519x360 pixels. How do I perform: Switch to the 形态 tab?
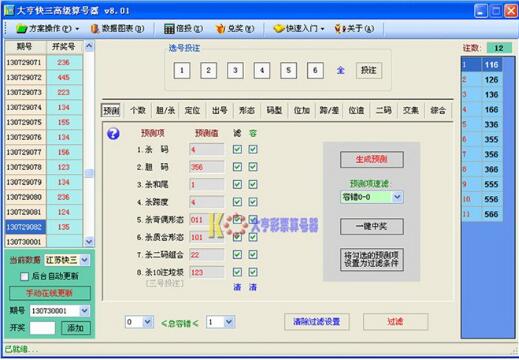247,110
